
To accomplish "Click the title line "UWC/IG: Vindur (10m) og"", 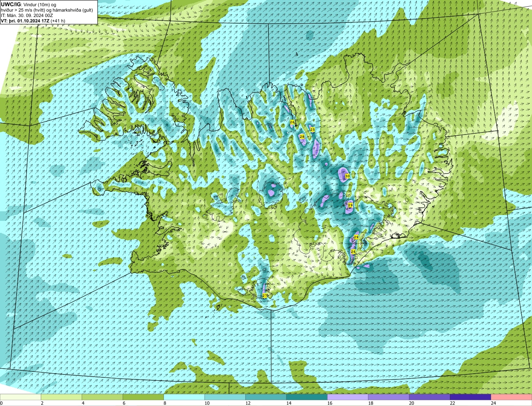I will click(x=28, y=5).
